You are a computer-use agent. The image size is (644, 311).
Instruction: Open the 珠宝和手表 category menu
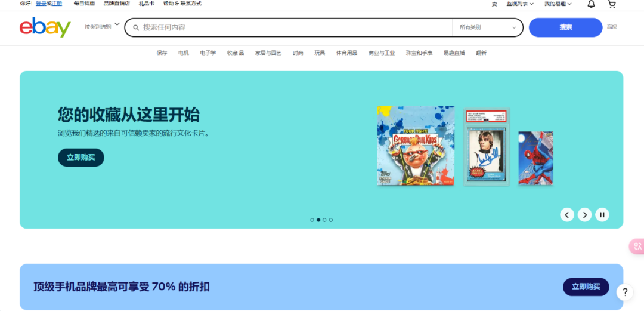pyautogui.click(x=419, y=53)
